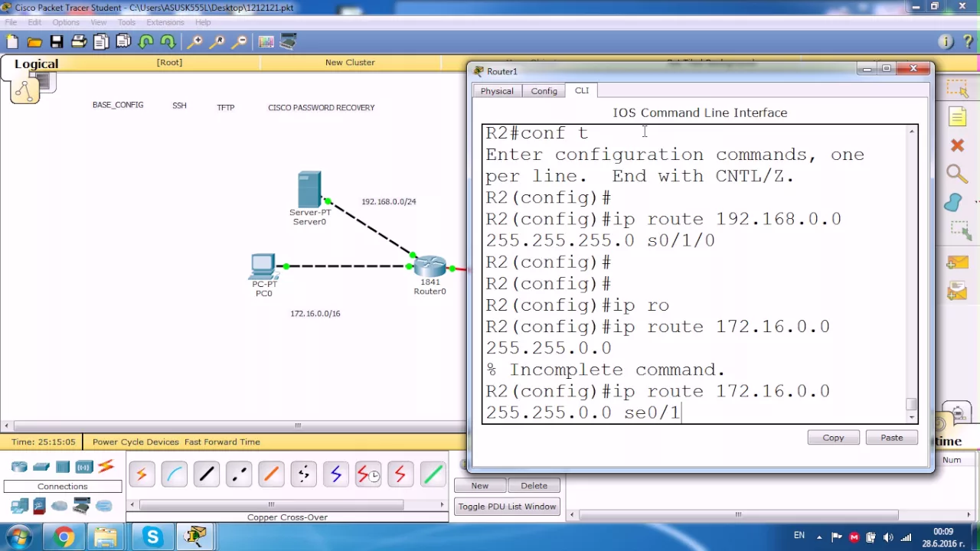Click scroll-down arrow of CLI scrollbar

tap(911, 418)
